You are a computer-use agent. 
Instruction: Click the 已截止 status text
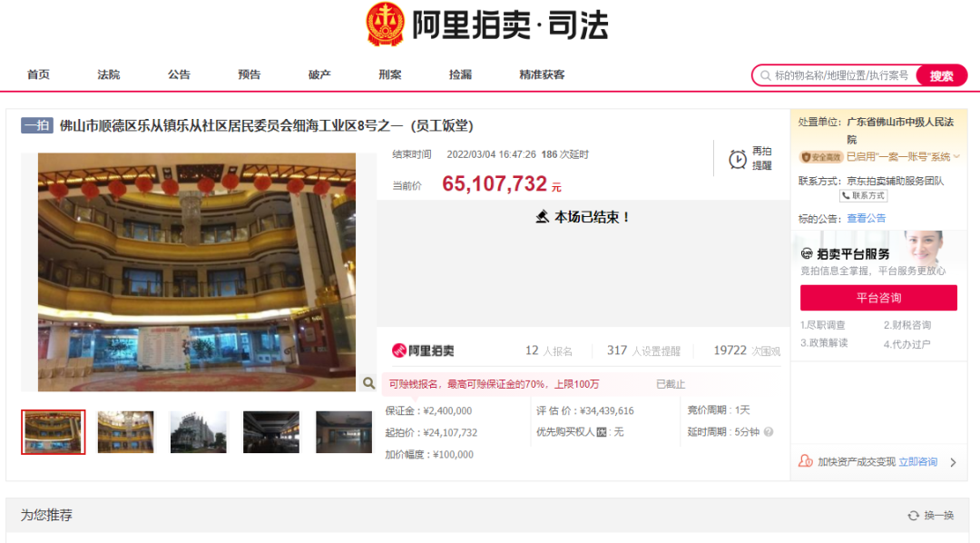671,384
